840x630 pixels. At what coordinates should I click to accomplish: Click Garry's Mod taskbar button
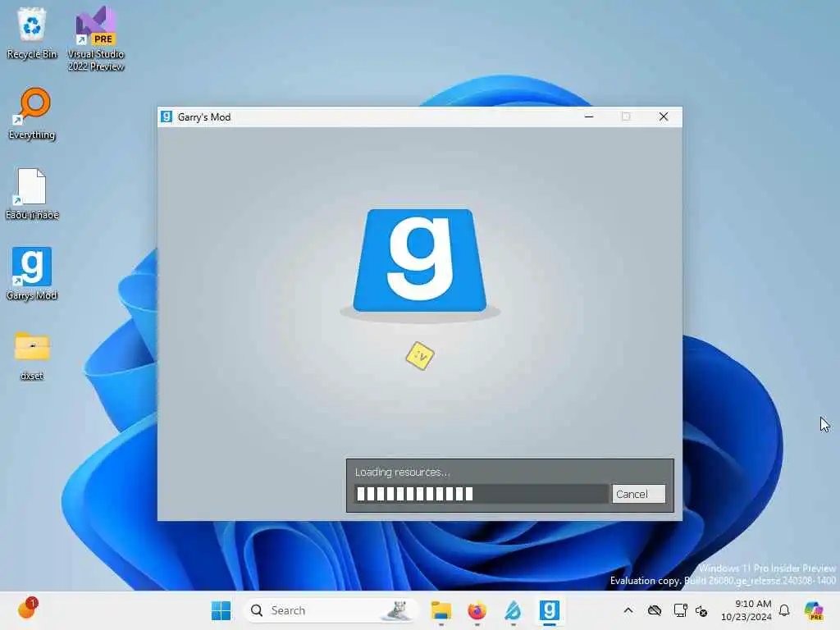tap(549, 610)
